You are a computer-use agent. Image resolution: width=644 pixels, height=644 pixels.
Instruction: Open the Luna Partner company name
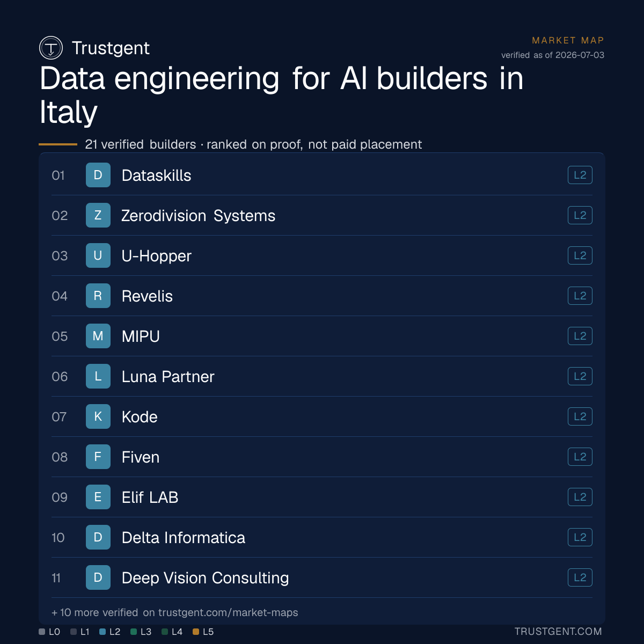pyautogui.click(x=168, y=377)
